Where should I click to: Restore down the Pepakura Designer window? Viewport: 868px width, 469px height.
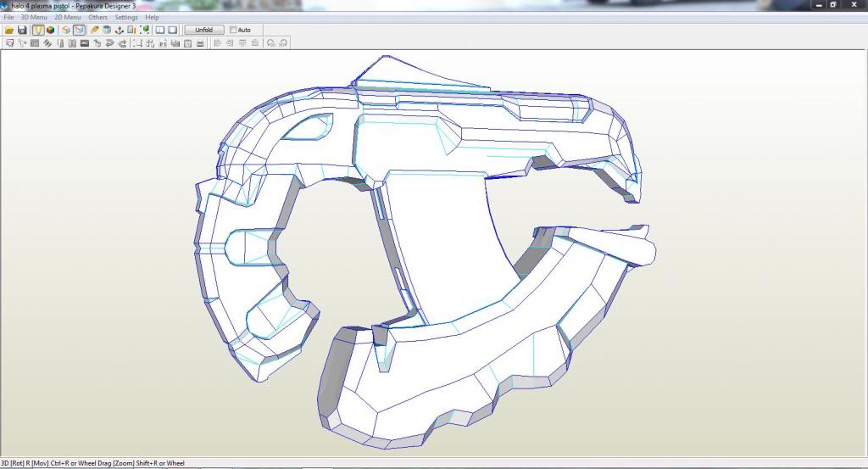(x=833, y=4)
